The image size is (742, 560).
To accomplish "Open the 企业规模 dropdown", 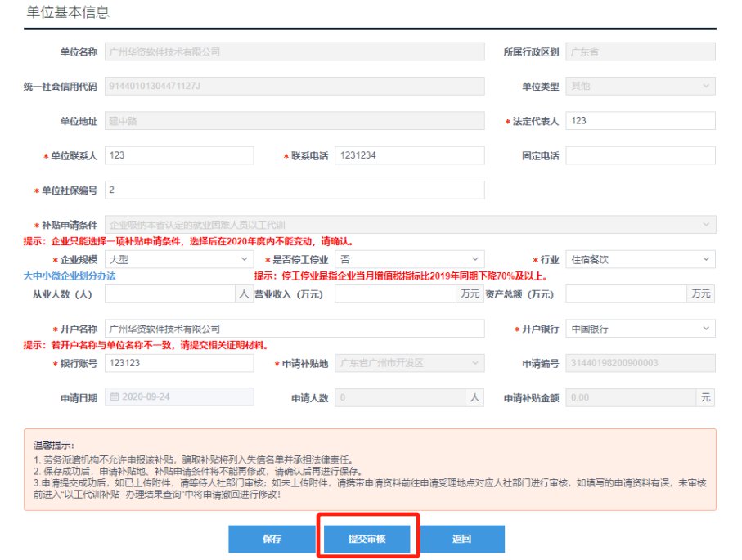I will tap(178, 259).
